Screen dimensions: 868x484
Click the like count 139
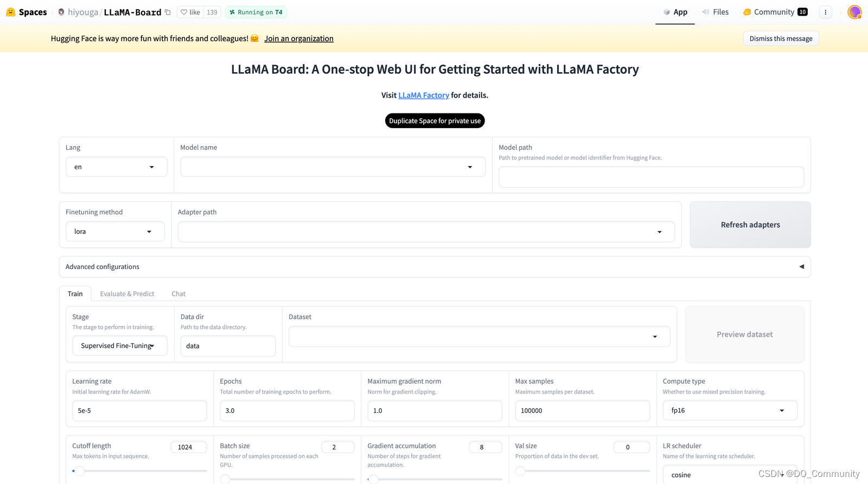(212, 12)
